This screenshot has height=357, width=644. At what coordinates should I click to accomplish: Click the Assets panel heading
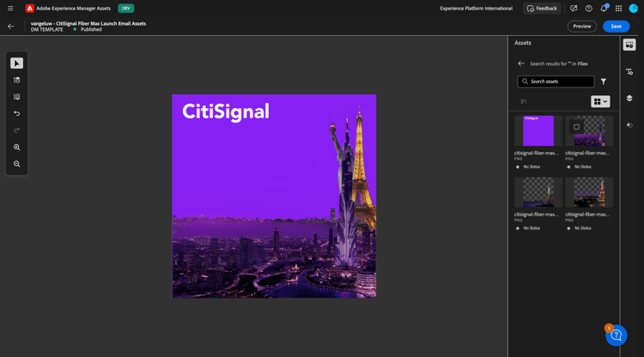(522, 43)
